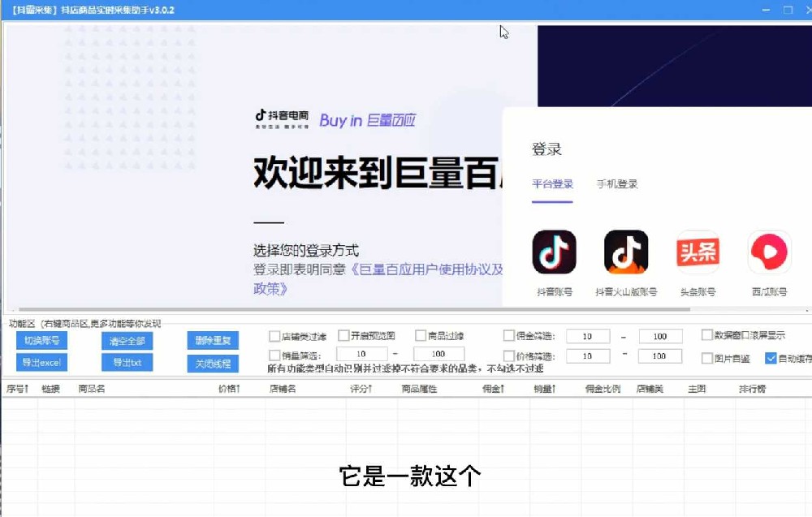Click the 导出txt button

(127, 362)
